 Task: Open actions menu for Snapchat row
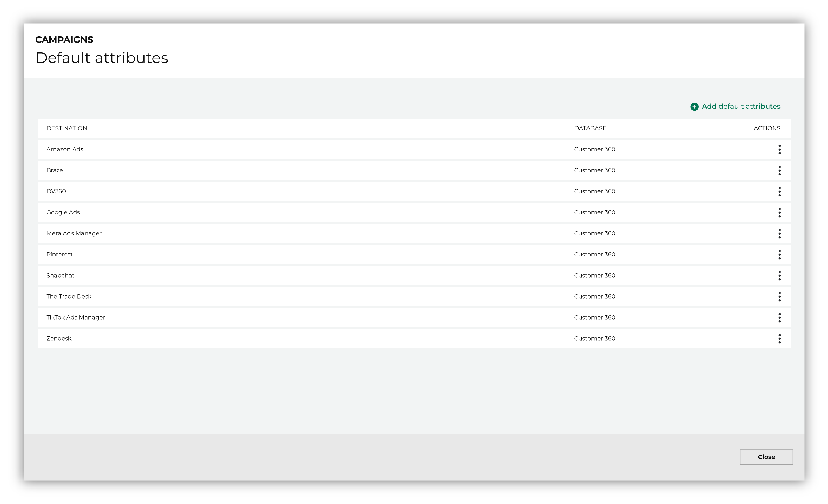(779, 276)
